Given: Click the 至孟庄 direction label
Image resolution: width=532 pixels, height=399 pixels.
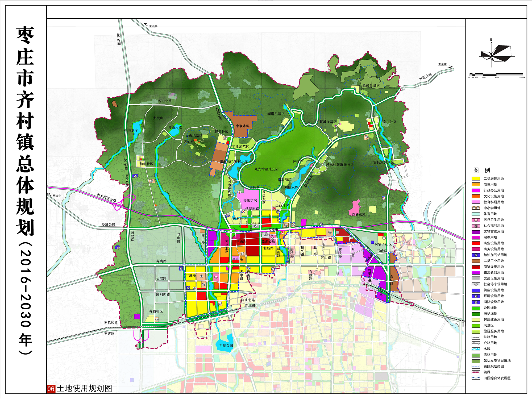Looking at the screenshot, I should click(443, 64).
